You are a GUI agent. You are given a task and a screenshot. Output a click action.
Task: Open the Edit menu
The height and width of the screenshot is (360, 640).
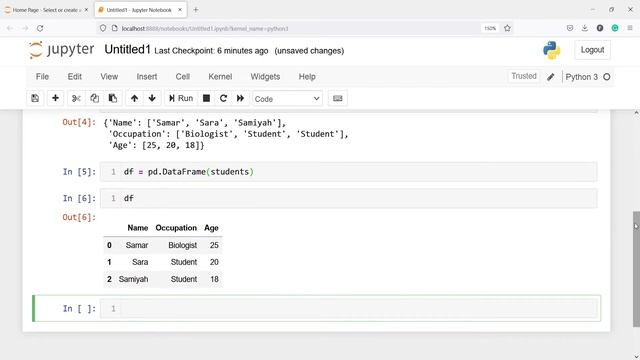click(x=75, y=77)
